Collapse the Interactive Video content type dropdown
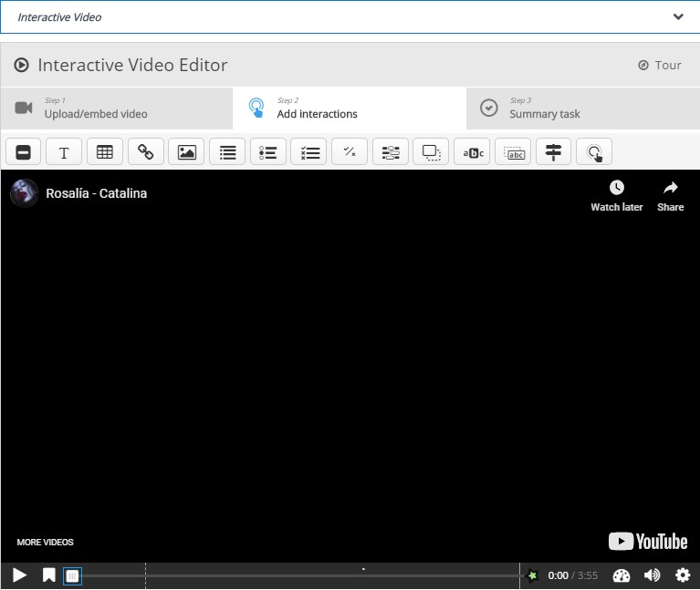 [678, 16]
